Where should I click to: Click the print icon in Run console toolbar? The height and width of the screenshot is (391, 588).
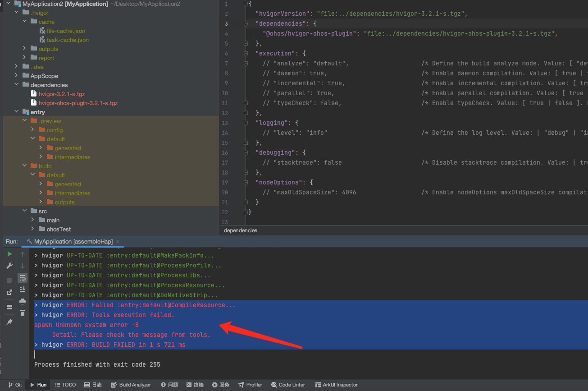point(23,301)
